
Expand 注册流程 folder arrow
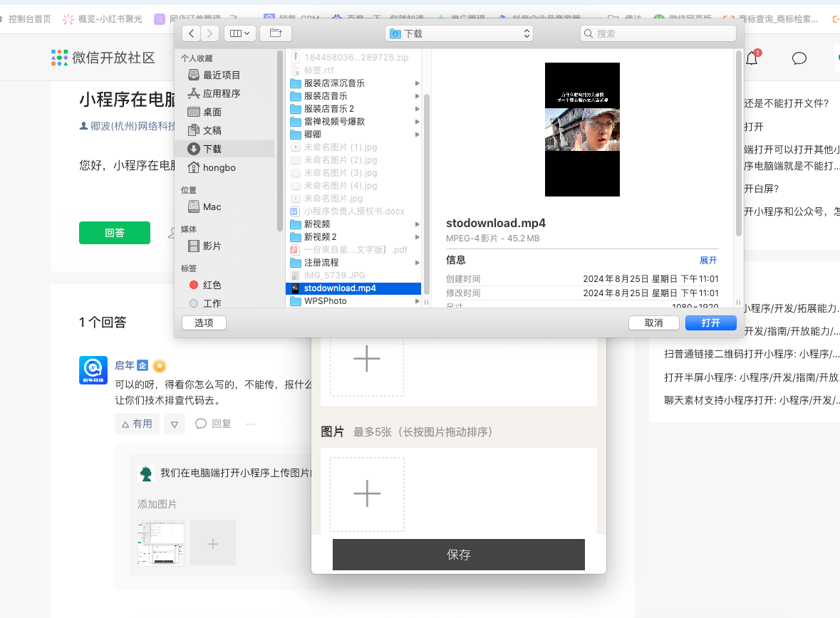[417, 263]
